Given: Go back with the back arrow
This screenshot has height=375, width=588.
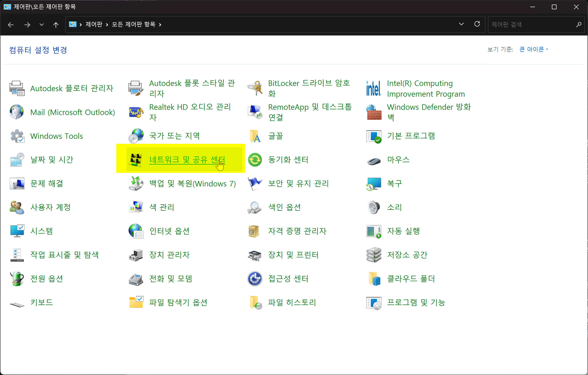Looking at the screenshot, I should [x=11, y=25].
